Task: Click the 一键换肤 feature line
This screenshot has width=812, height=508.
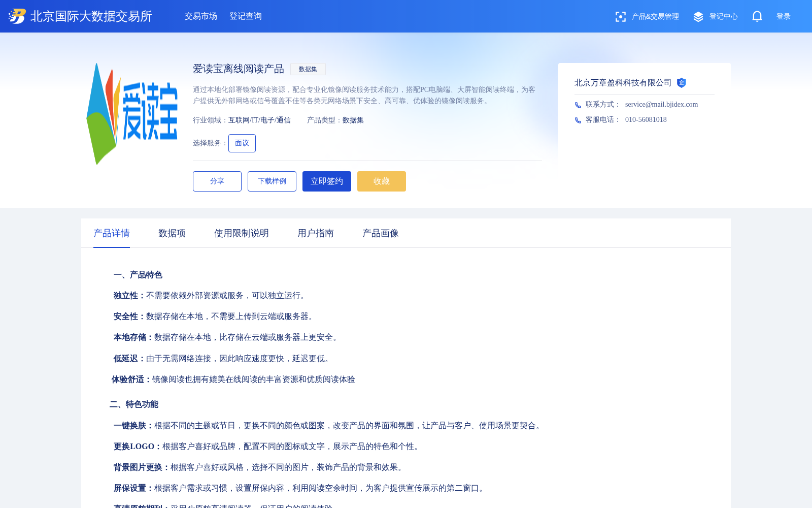Action: pos(329,426)
